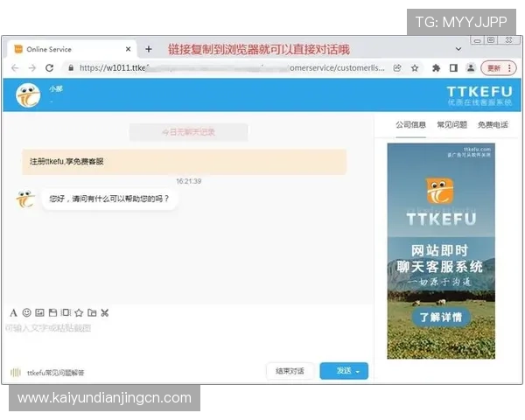Click the save chat icon
Viewport: 525px width, 420px height.
(52, 312)
